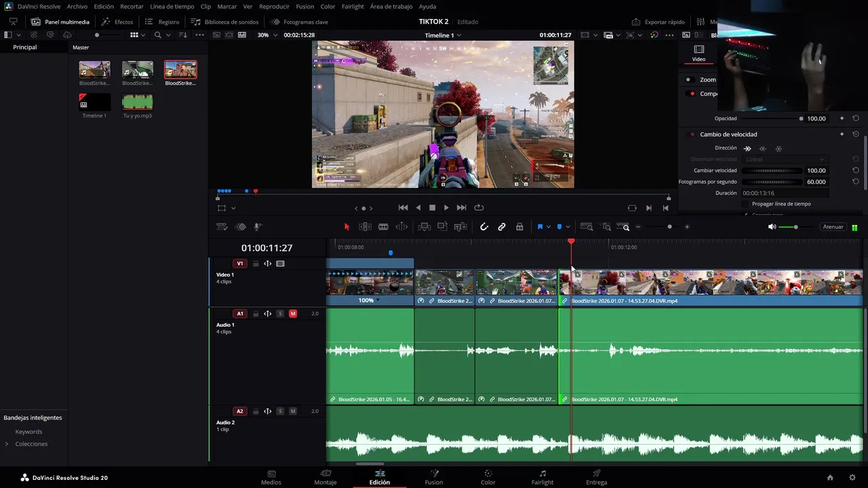868x488 pixels.
Task: Select the forward speed direction arrow
Action: tap(747, 148)
